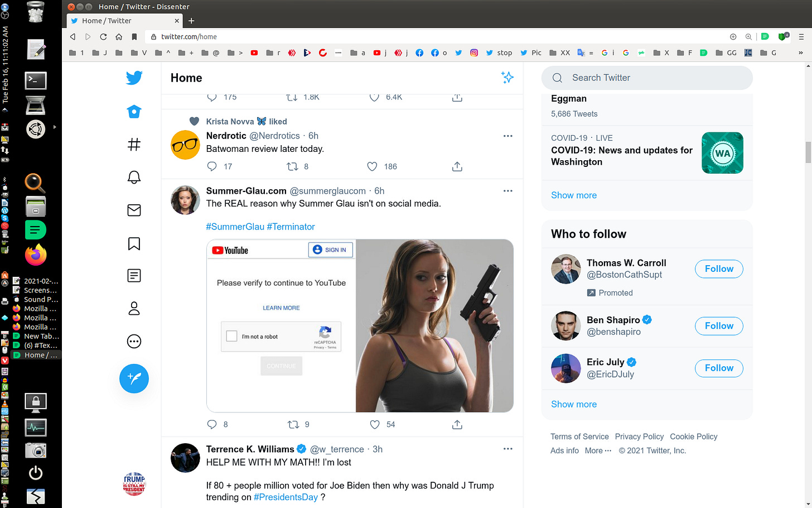
Task: Share the Nerdrotic tweet
Action: tap(457, 166)
